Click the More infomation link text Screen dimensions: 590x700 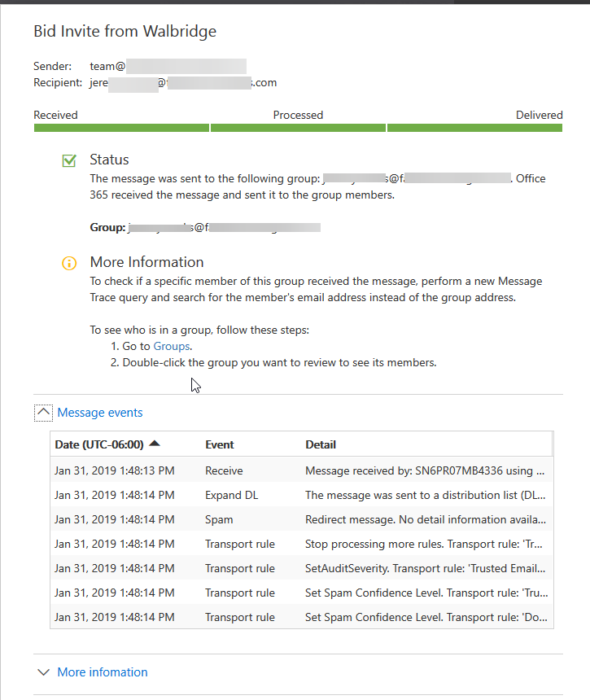point(102,672)
